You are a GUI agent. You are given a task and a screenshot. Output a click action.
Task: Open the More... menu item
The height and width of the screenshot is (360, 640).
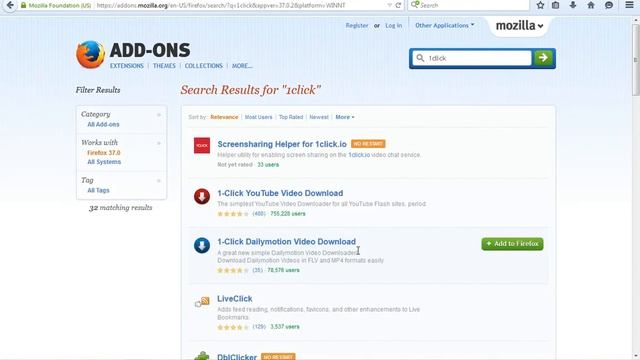(x=242, y=66)
